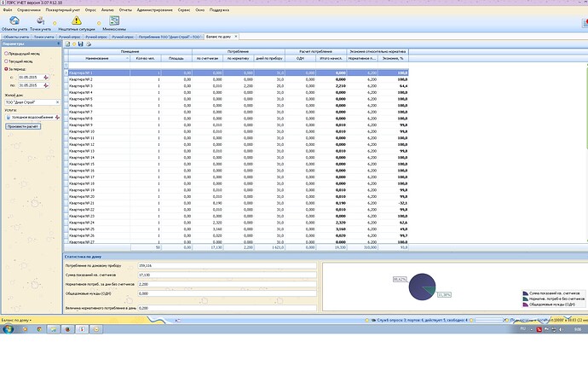Click the export report icon in grid toolbar
The height and width of the screenshot is (371, 588).
(67, 44)
